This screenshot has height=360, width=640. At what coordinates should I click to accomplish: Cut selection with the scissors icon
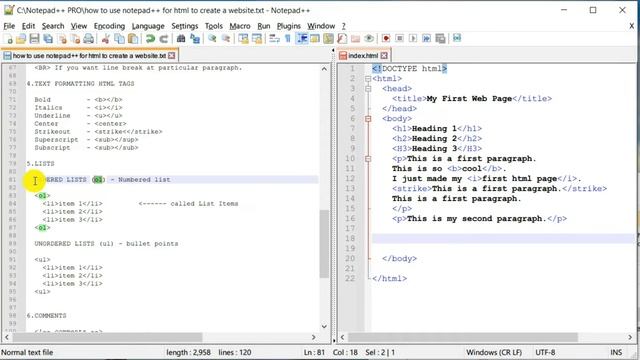coord(105,39)
